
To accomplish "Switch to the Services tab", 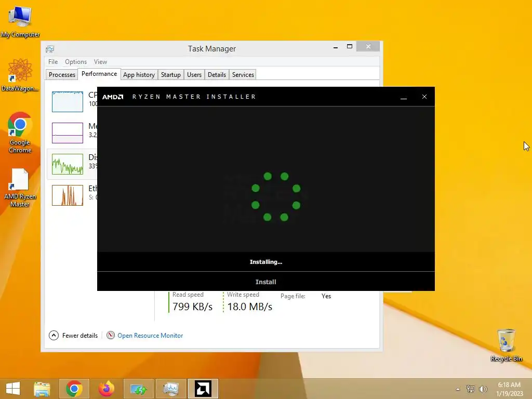I will click(243, 75).
